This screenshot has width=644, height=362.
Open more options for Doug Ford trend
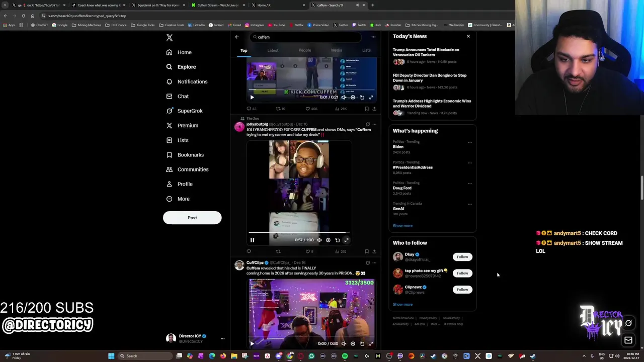tap(470, 184)
